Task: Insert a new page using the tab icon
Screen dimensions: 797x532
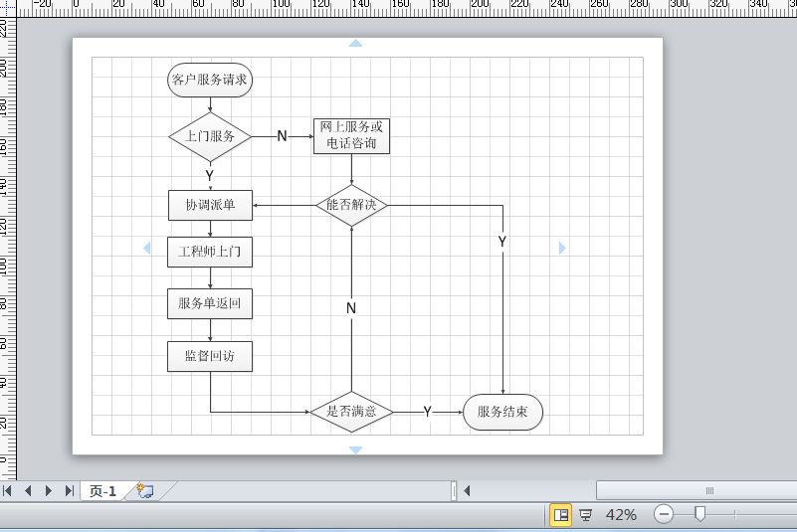Action: pos(145,490)
